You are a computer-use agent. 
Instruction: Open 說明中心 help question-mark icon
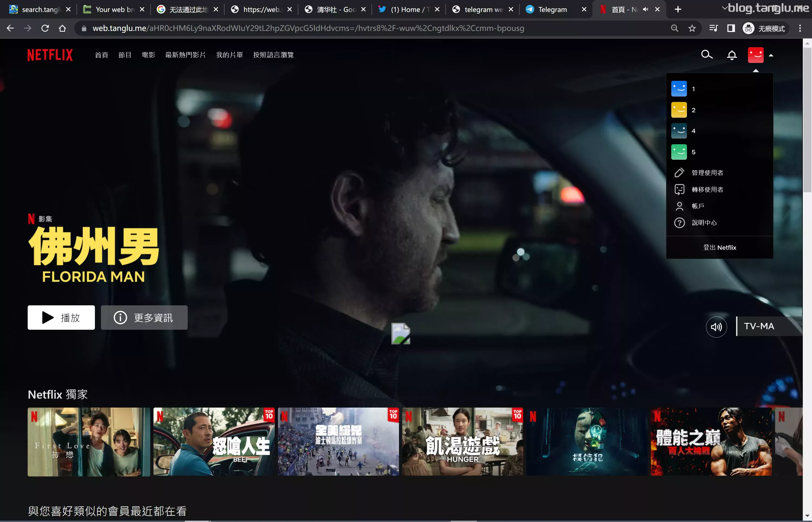(679, 223)
